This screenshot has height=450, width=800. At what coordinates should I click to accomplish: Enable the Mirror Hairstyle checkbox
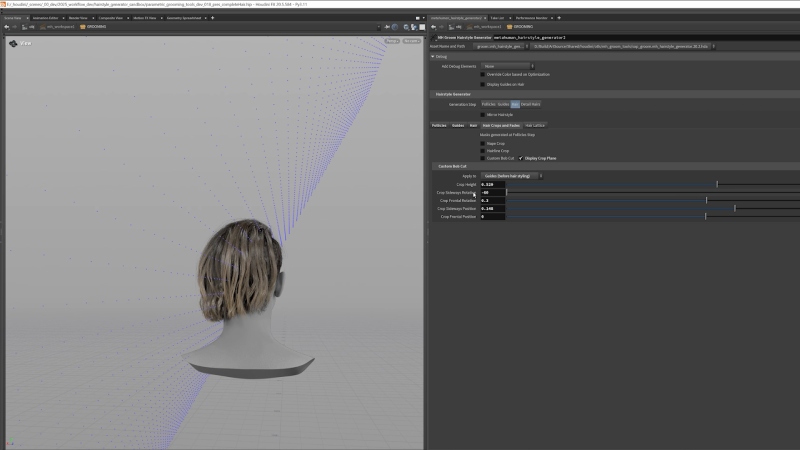click(x=482, y=115)
